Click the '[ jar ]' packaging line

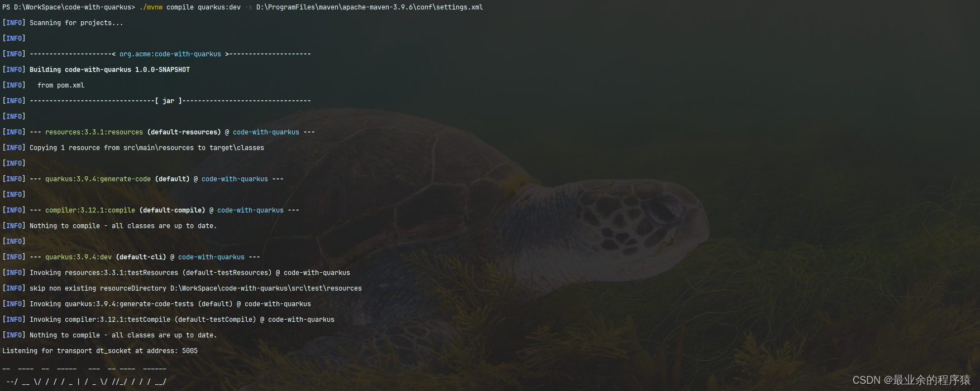(x=156, y=101)
